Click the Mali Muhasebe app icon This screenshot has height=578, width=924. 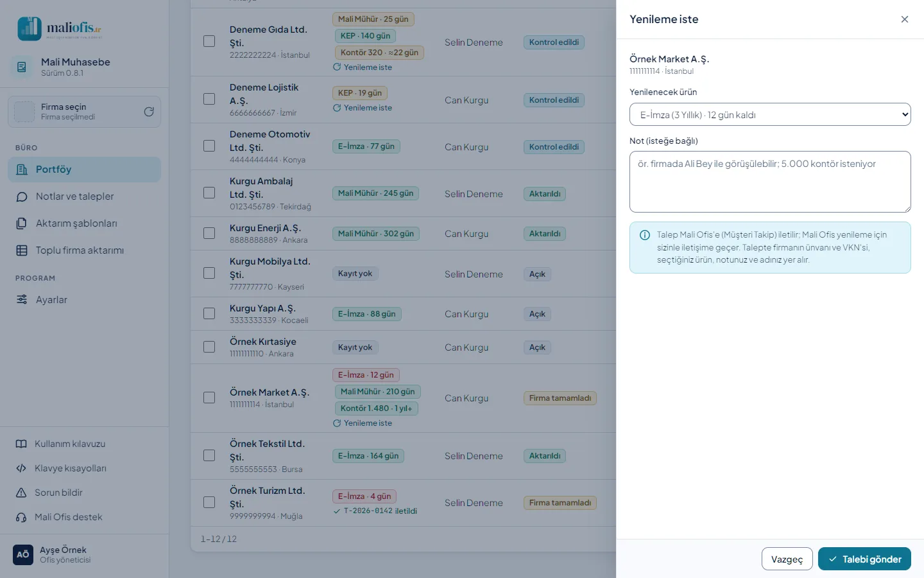pos(21,67)
